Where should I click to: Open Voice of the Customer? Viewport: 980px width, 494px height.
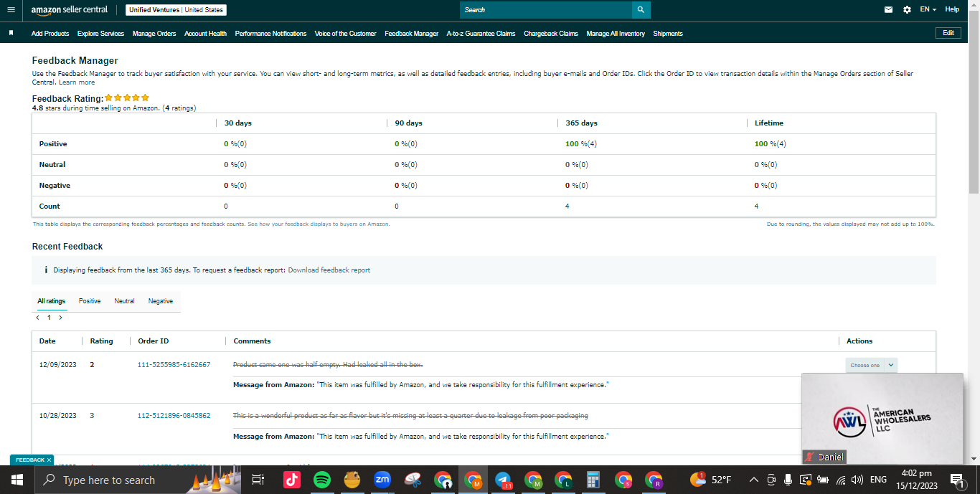pos(345,34)
